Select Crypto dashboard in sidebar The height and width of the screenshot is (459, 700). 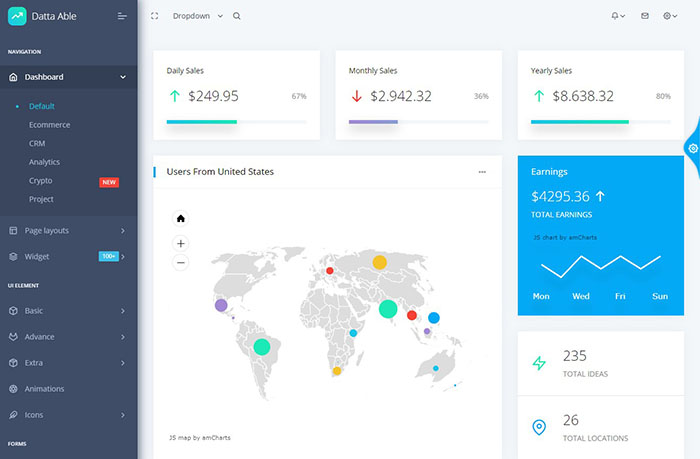tap(41, 181)
